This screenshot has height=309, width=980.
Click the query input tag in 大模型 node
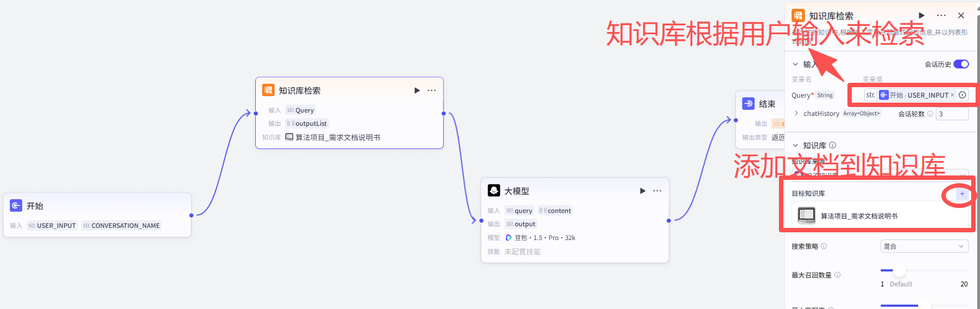[x=519, y=211]
